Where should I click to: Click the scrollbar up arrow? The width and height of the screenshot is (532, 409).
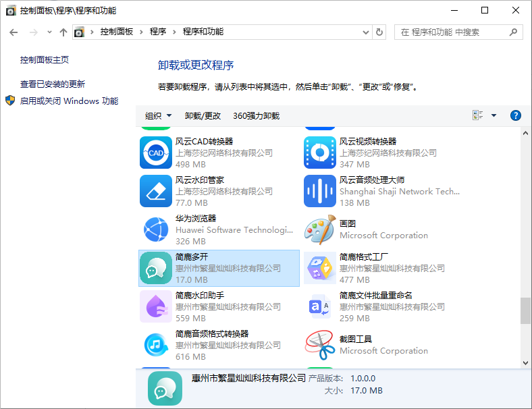tap(525, 133)
